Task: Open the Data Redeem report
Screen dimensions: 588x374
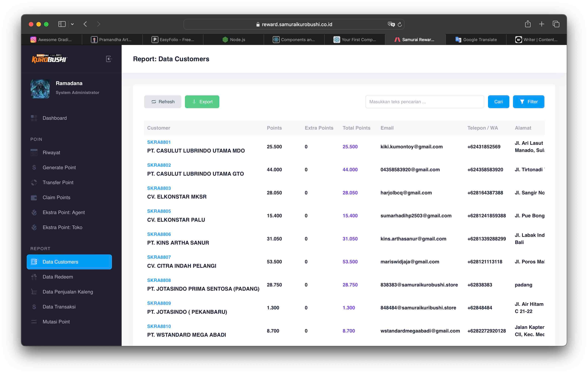Action: tap(69, 277)
